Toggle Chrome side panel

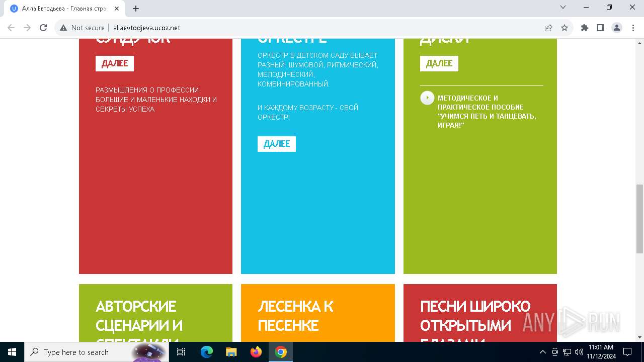pos(601,28)
